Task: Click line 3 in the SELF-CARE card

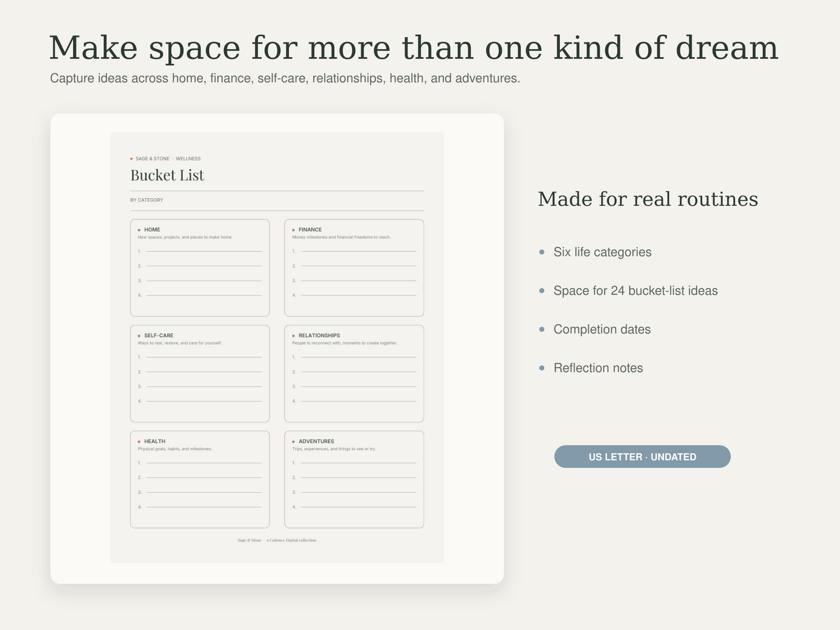Action: pyautogui.click(x=199, y=386)
